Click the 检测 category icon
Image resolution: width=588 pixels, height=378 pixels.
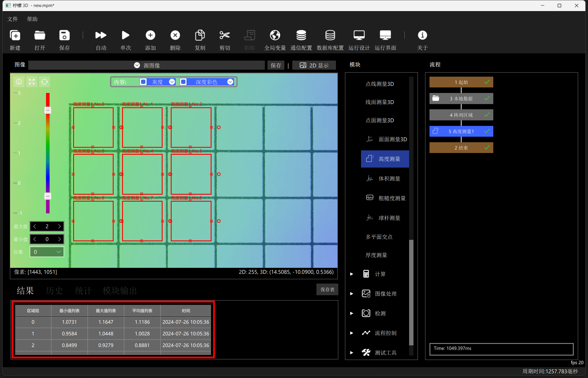coord(366,313)
